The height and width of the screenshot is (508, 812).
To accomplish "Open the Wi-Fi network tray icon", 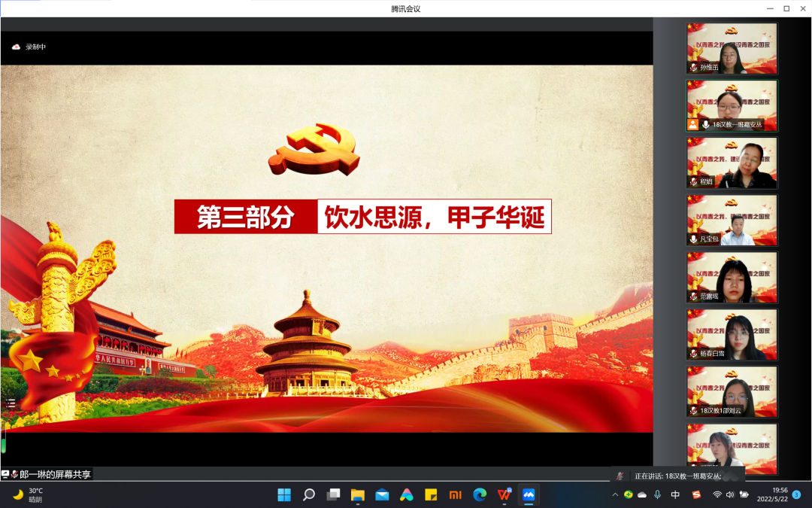I will pos(717,494).
